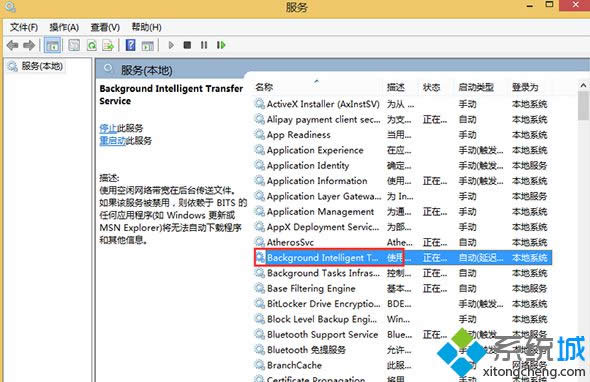Select Alipay payment client service row

coord(403,120)
